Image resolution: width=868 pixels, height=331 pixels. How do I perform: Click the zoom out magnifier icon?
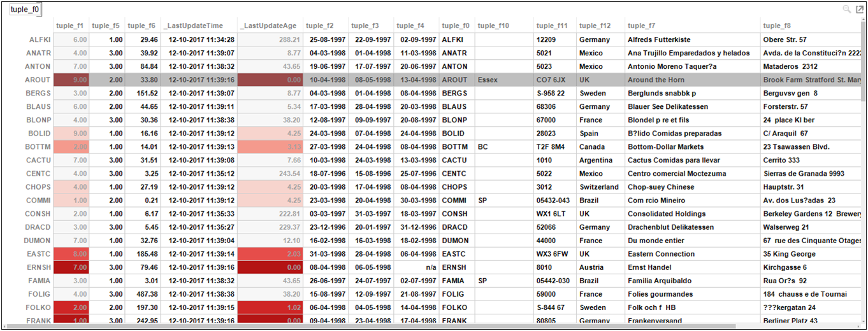pos(847,9)
